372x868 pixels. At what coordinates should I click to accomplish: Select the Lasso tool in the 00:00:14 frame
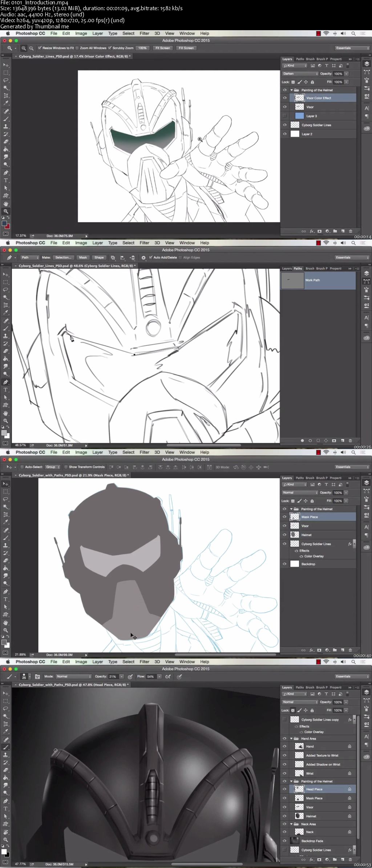pos(6,80)
